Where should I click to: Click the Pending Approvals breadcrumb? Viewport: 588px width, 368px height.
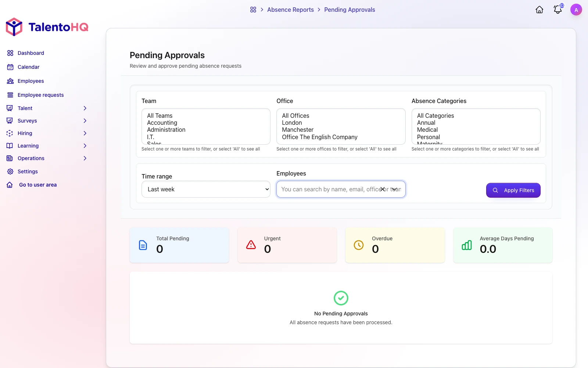(349, 10)
